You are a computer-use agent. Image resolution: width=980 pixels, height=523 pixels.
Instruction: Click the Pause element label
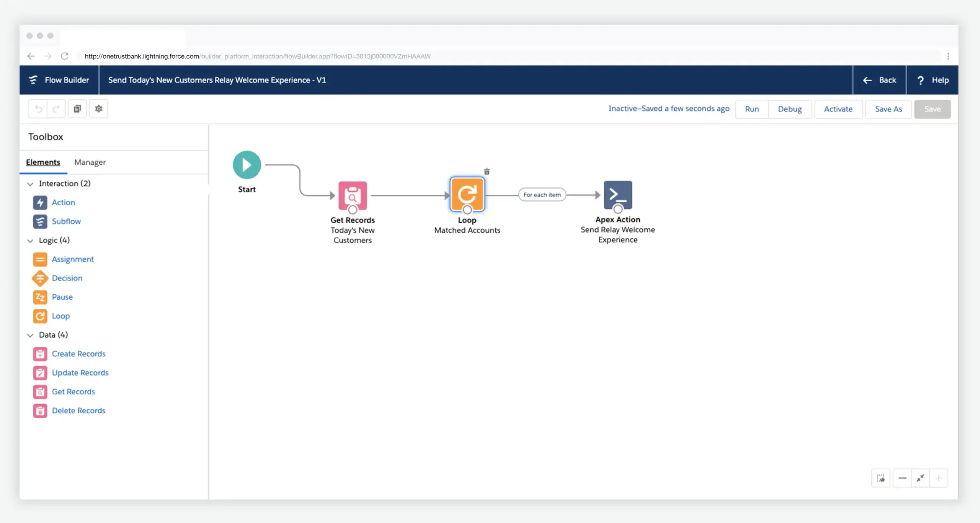[x=62, y=297]
